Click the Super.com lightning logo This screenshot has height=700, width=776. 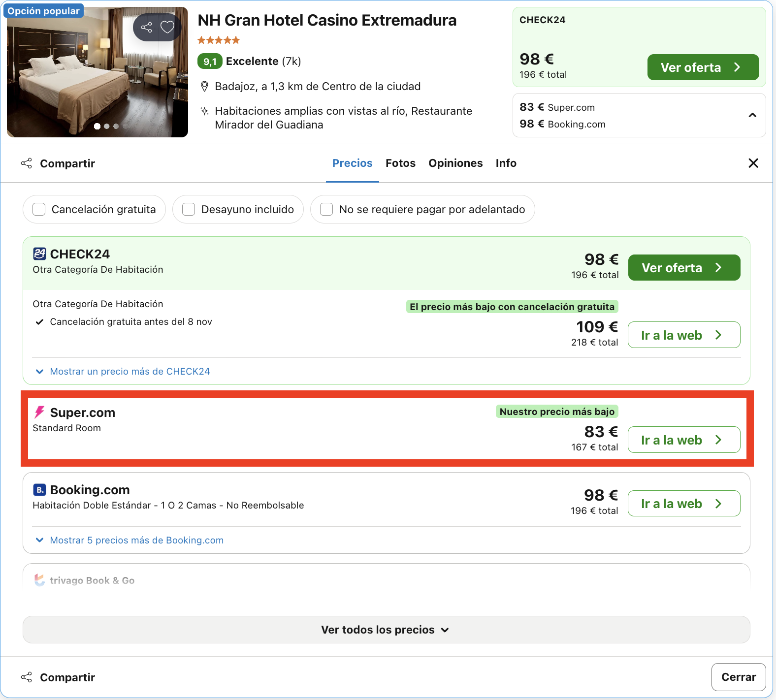coord(39,413)
